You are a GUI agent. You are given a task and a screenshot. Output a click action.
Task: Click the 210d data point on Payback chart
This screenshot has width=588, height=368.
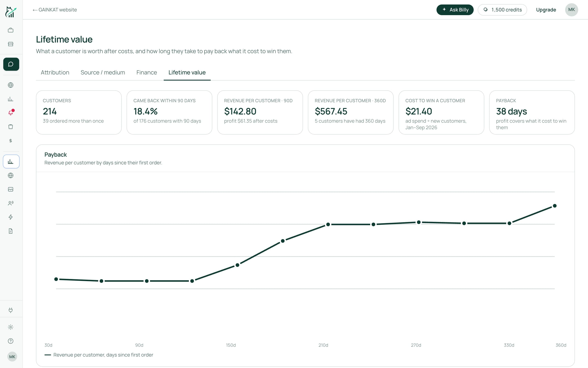[x=328, y=224]
